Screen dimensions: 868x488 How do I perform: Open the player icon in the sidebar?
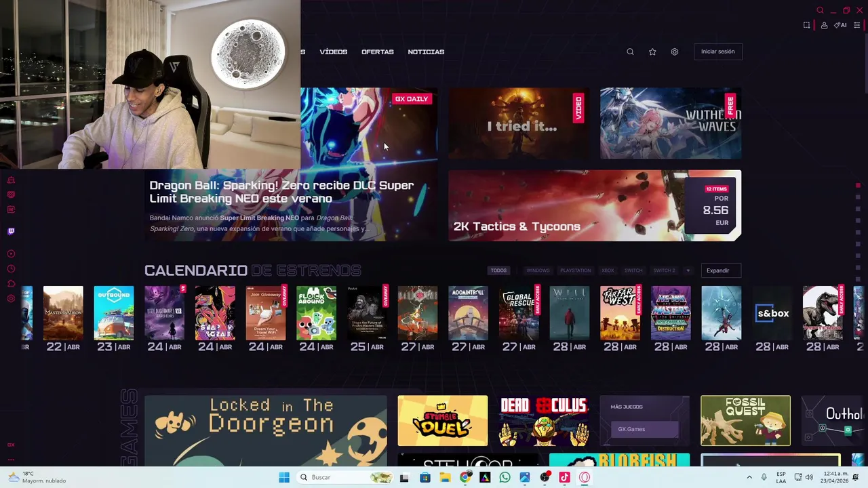[11, 253]
